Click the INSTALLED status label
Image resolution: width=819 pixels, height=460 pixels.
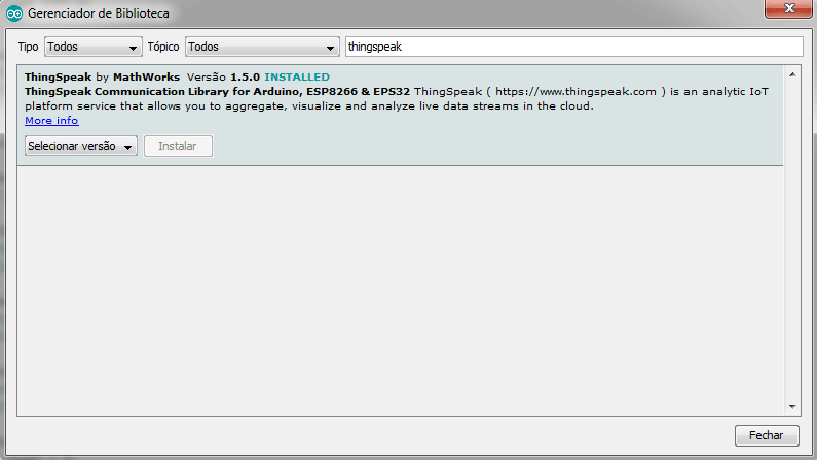(297, 77)
